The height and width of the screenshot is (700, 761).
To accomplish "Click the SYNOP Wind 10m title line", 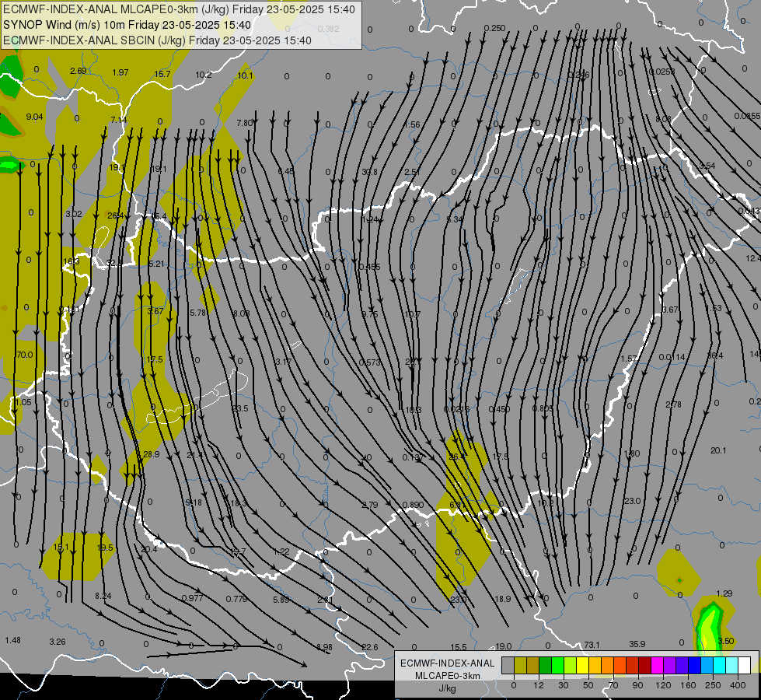I will tap(127, 25).
